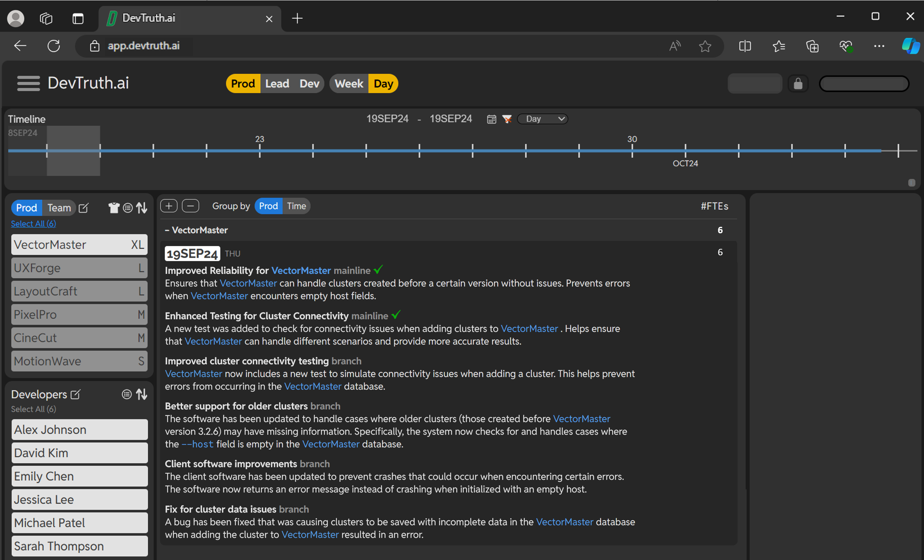This screenshot has width=924, height=560.
Task: Click Select All (6) products link
Action: coord(33,224)
